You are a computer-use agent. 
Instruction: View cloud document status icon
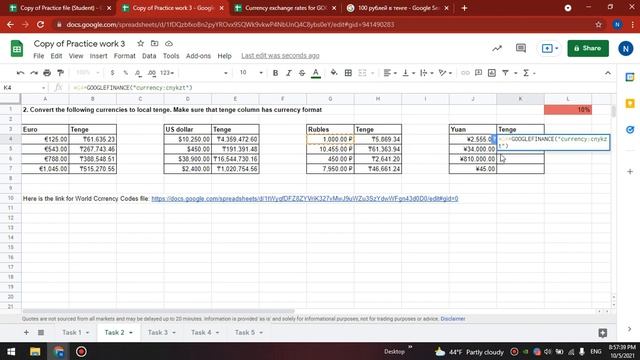click(x=169, y=43)
